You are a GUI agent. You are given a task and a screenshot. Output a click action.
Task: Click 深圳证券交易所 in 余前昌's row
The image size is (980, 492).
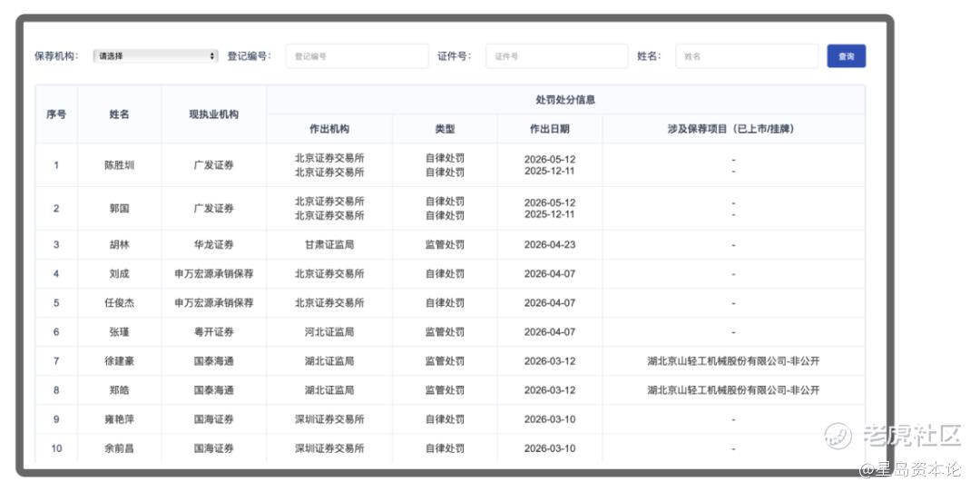(x=329, y=448)
